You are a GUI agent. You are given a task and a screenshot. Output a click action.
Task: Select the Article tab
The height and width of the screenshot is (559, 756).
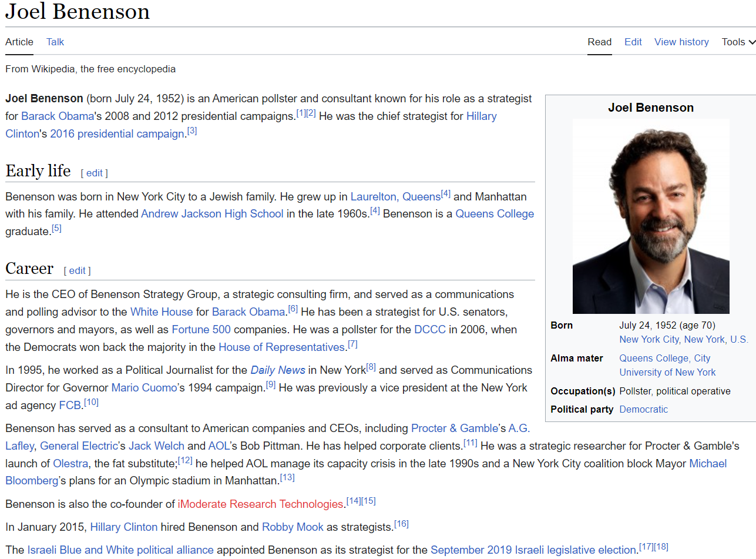[x=19, y=42]
